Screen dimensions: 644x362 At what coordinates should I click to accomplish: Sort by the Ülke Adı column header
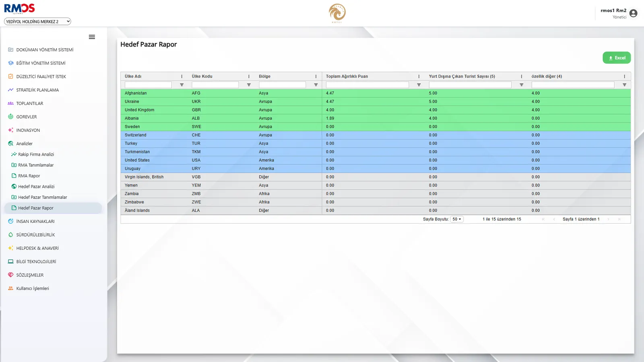[133, 76]
